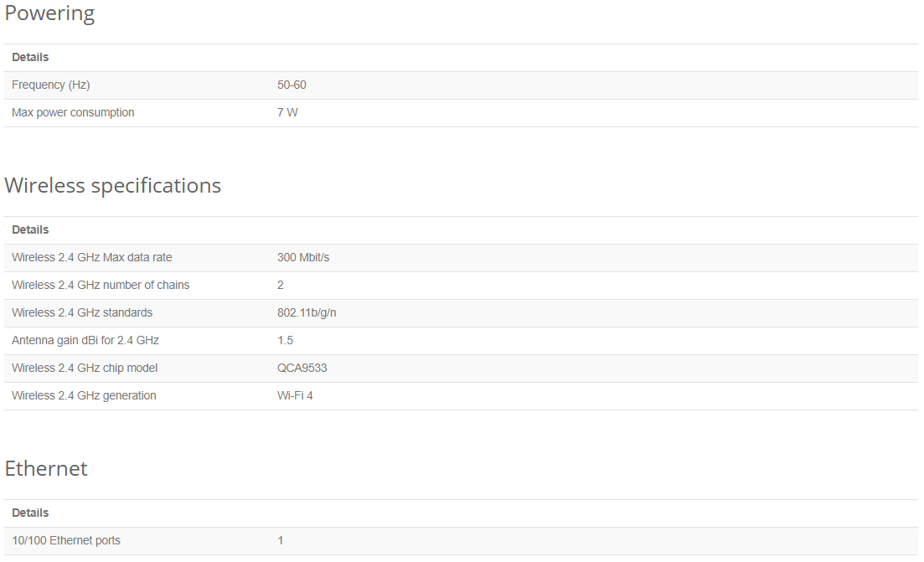Select the 10/100 Ethernet ports label
The width and height of the screenshot is (924, 562).
coord(66,541)
